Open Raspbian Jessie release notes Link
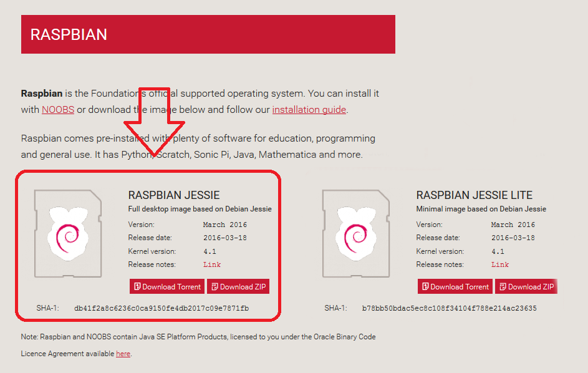The width and height of the screenshot is (588, 373). click(212, 264)
